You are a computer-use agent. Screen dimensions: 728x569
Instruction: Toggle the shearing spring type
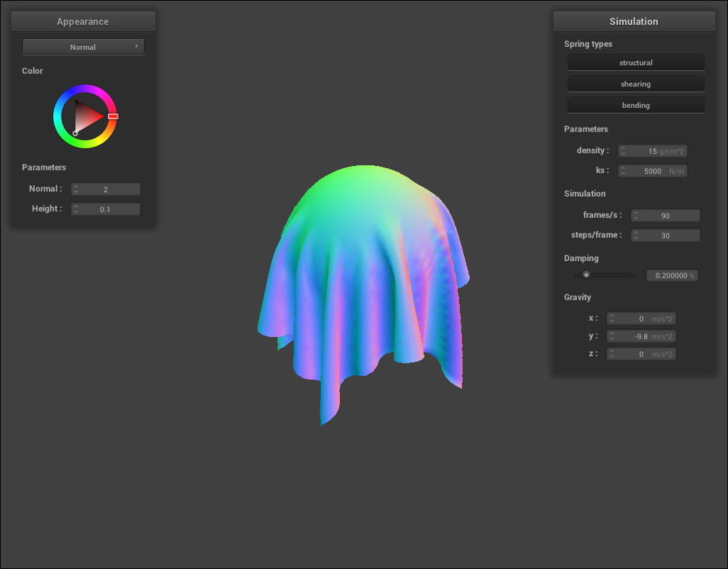click(636, 84)
